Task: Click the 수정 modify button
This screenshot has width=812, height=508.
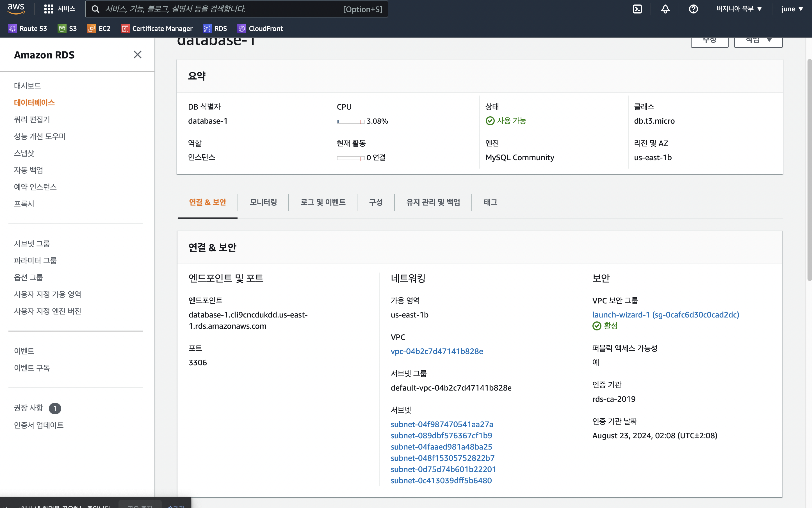Action: (x=709, y=42)
